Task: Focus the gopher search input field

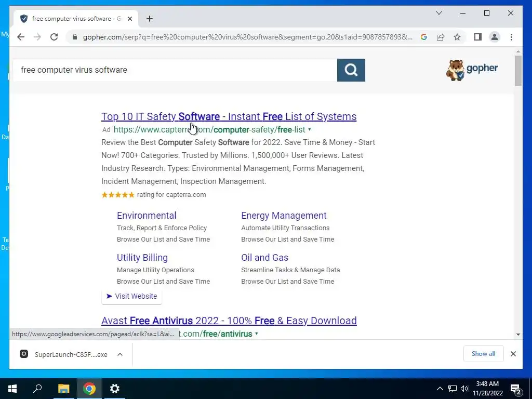Action: click(175, 70)
